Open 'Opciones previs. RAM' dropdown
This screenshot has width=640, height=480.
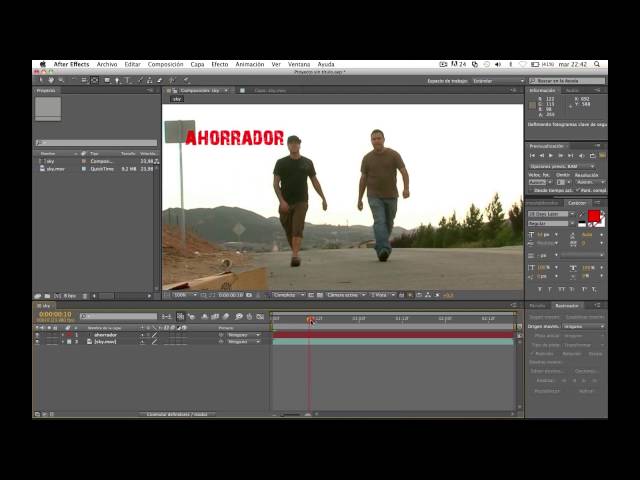(x=562, y=166)
